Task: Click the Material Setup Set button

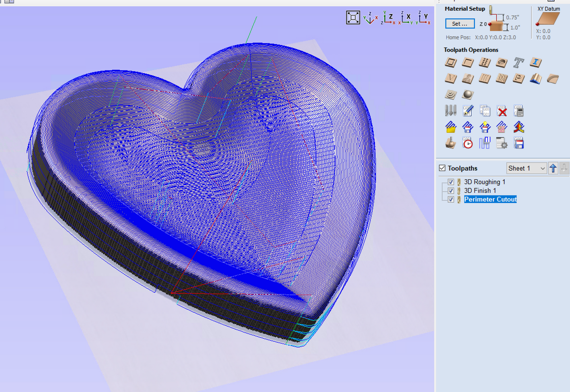Action: (460, 24)
